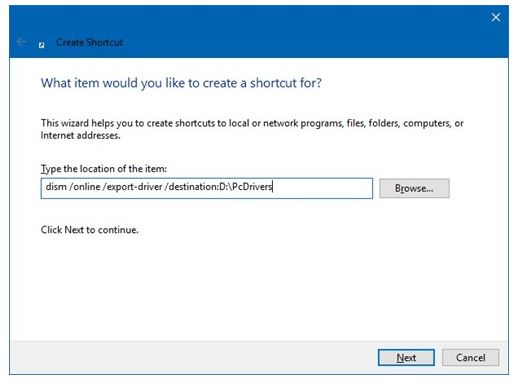
Task: Click the 'Internet addresses.' text line
Action: tap(80, 136)
